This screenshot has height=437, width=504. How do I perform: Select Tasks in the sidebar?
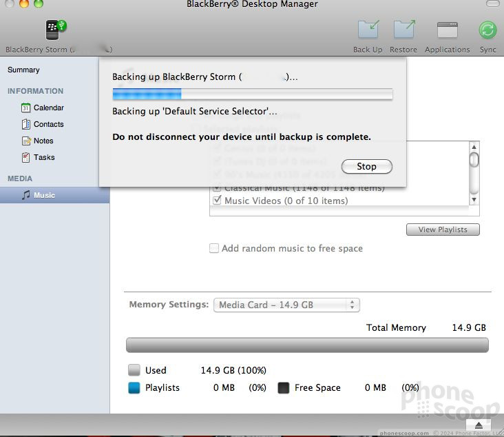tap(44, 157)
